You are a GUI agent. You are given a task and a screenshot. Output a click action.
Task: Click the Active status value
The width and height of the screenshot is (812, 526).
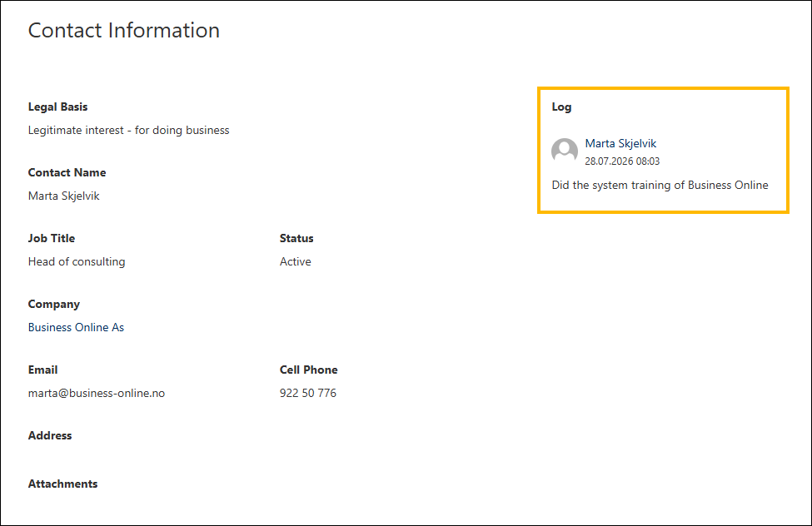(295, 261)
